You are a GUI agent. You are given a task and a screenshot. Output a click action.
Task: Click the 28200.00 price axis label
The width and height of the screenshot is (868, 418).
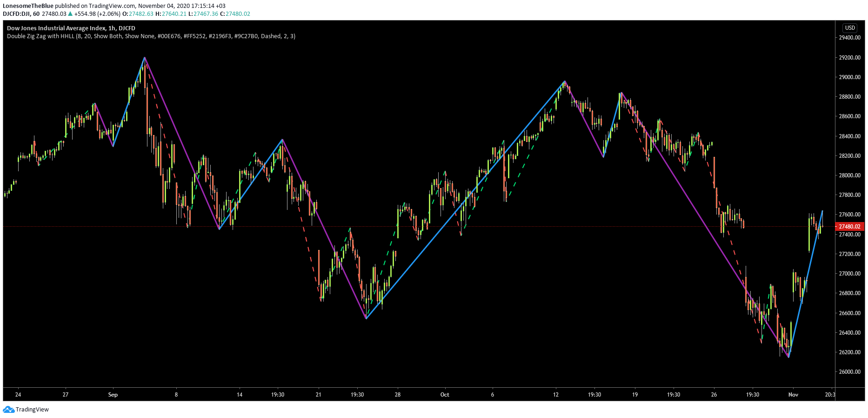coord(849,156)
